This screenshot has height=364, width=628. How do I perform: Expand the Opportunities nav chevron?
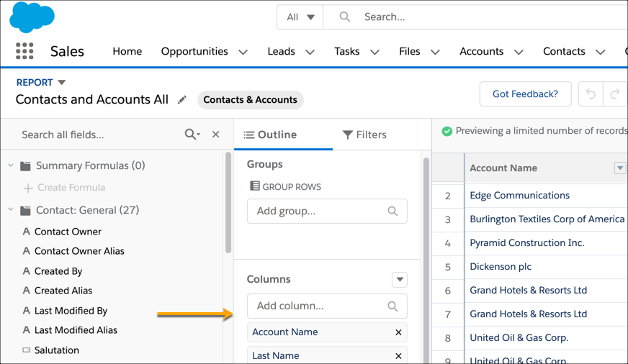point(243,52)
